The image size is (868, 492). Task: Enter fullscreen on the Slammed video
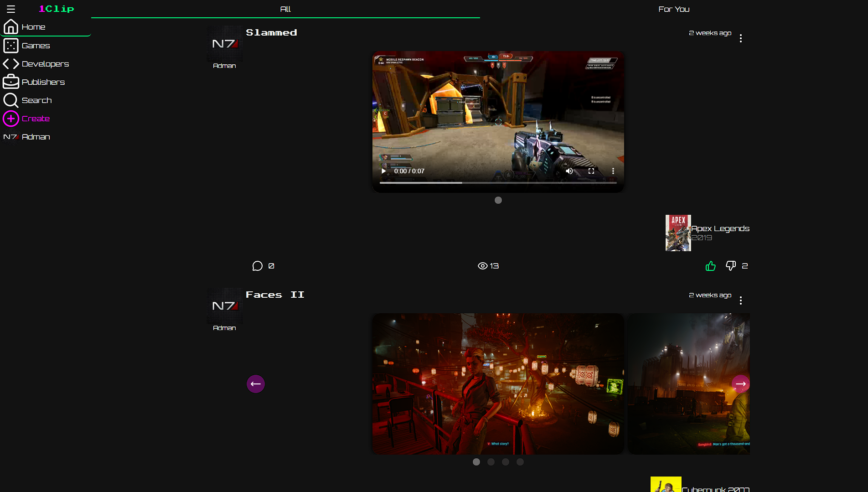click(x=591, y=171)
